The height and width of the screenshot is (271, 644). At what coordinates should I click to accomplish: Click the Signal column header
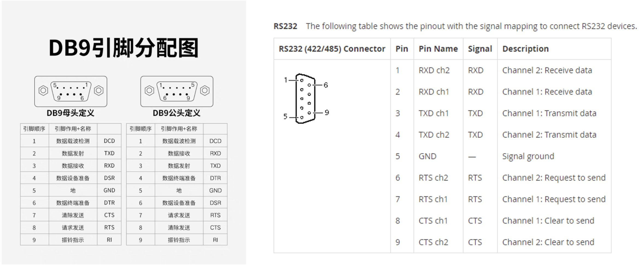click(480, 49)
